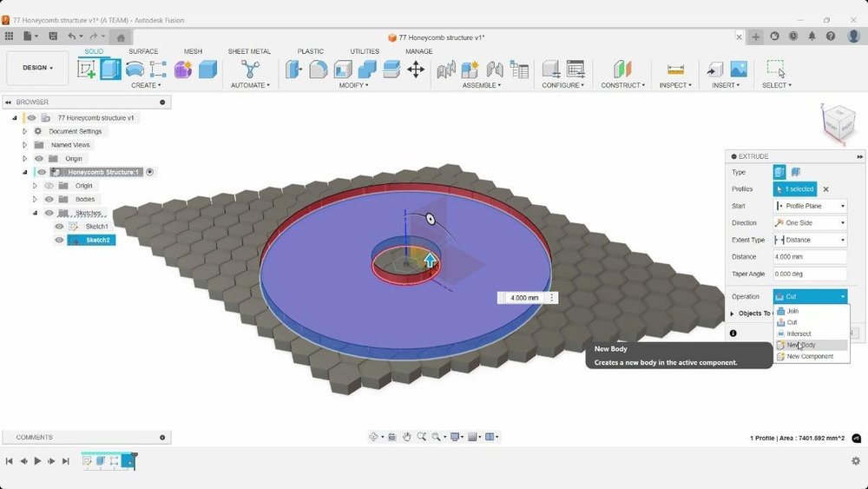The height and width of the screenshot is (489, 868).
Task: Choose New Body from Operation list
Action: (x=812, y=345)
